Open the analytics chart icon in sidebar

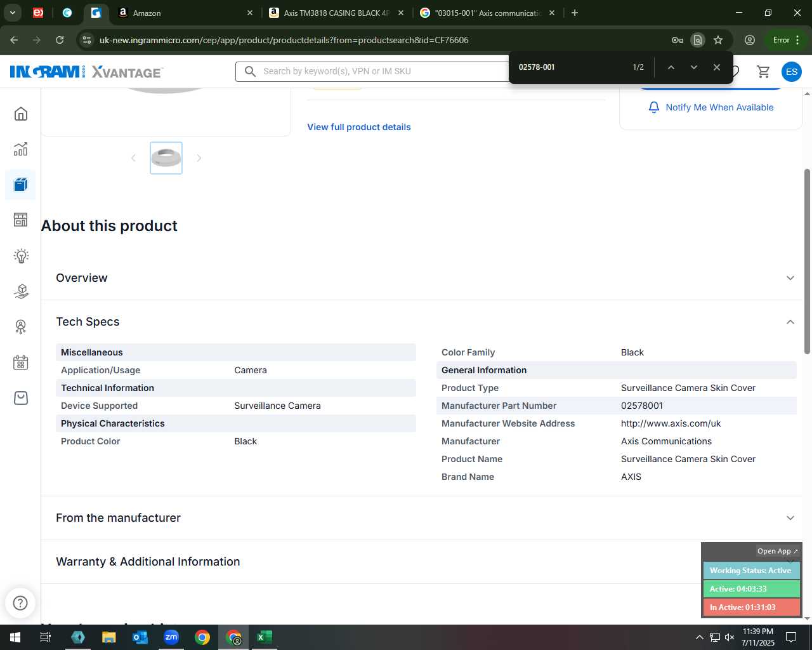21,149
